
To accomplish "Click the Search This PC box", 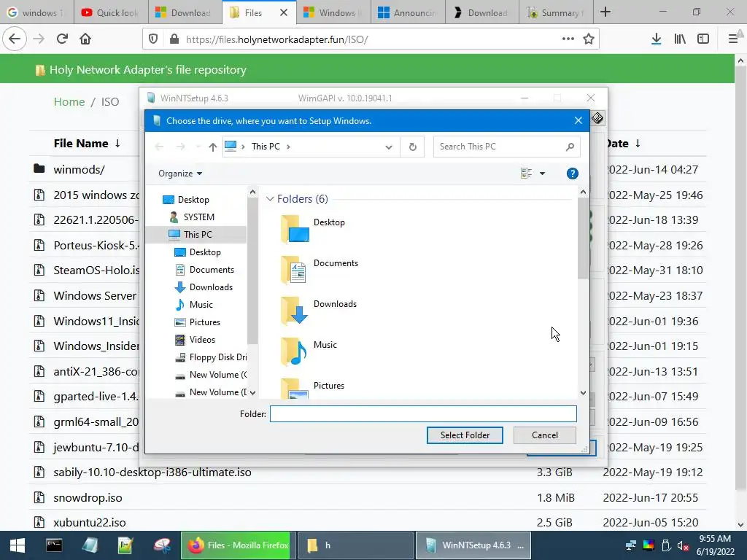I will pos(506,147).
